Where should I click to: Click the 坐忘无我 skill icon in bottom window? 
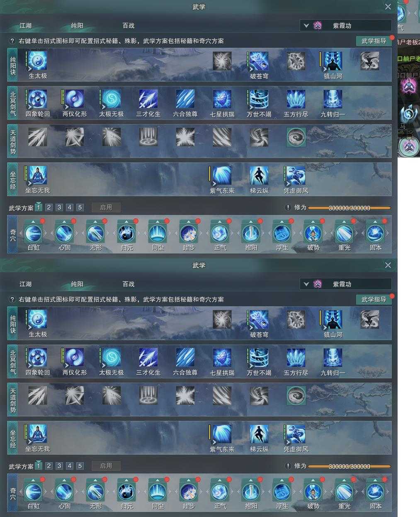[38, 434]
